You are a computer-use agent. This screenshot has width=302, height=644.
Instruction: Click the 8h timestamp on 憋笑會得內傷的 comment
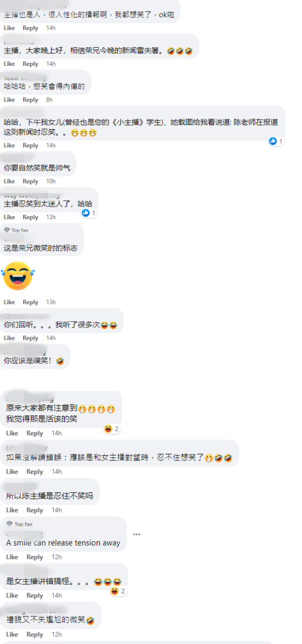pos(49,100)
